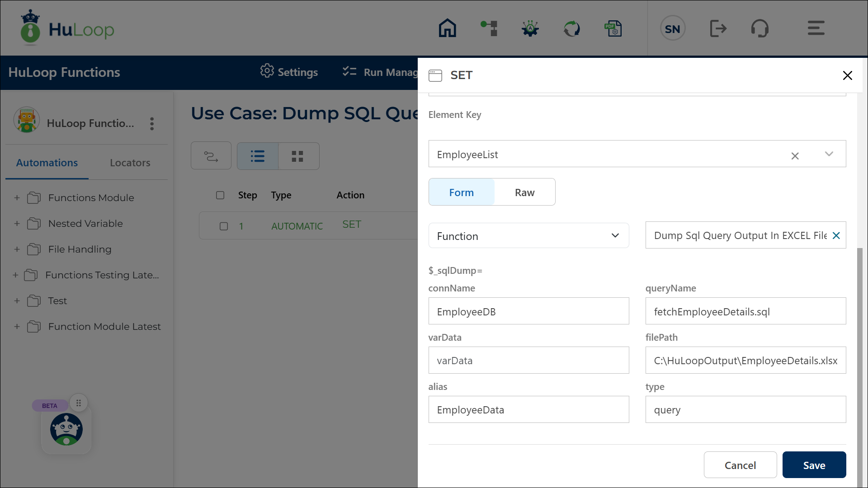This screenshot has height=488, width=868.
Task: Switch to the Locators tab
Action: pos(130,163)
